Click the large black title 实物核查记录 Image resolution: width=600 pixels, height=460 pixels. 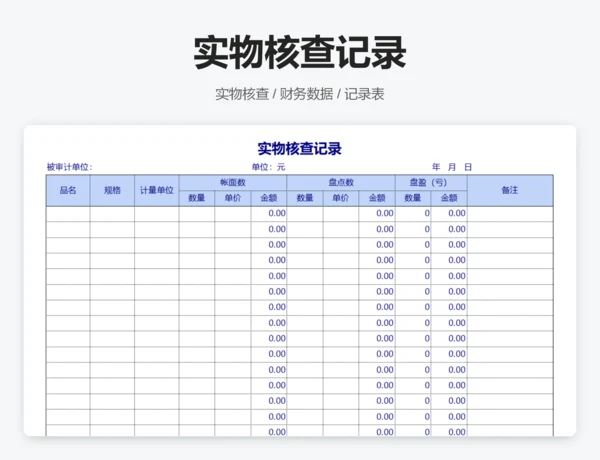click(300, 52)
